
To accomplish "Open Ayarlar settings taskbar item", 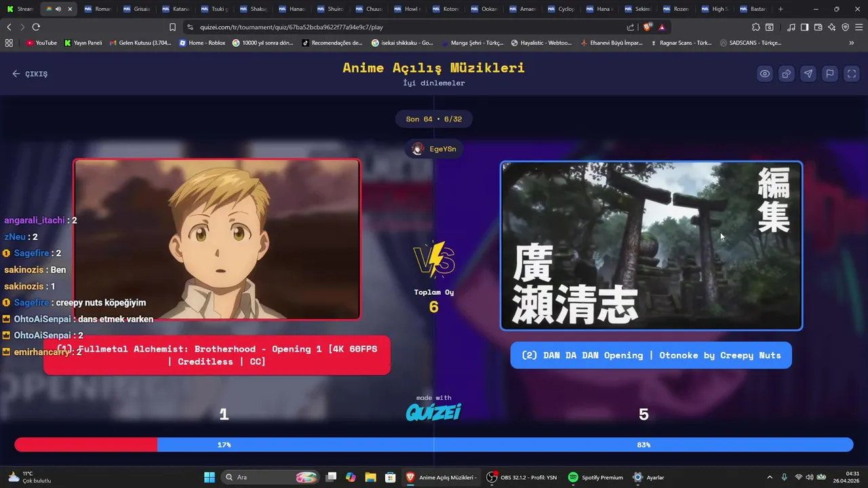I will click(648, 477).
